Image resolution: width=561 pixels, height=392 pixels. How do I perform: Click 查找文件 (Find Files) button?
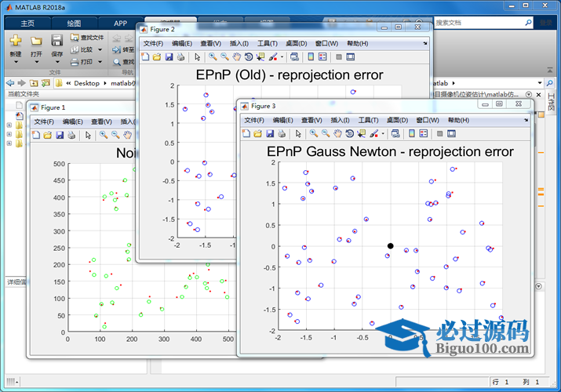(x=87, y=37)
